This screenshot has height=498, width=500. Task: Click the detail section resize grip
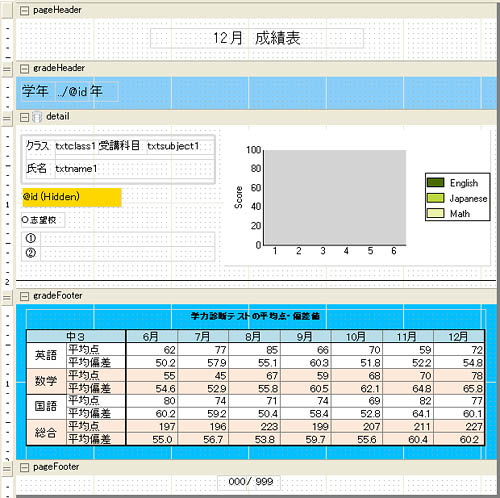pos(7,118)
